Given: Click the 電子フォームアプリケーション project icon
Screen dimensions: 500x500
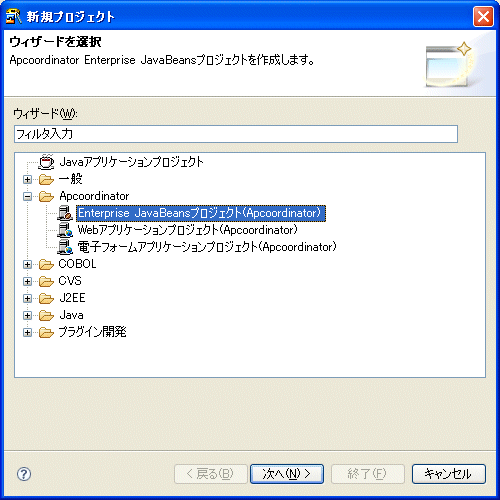Looking at the screenshot, I should (x=65, y=247).
